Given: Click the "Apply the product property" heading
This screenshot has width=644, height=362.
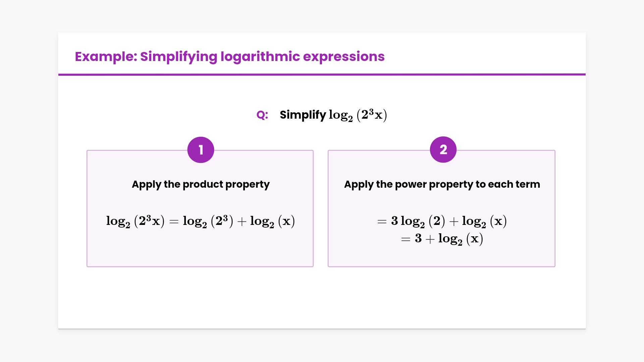Looking at the screenshot, I should click(x=201, y=184).
